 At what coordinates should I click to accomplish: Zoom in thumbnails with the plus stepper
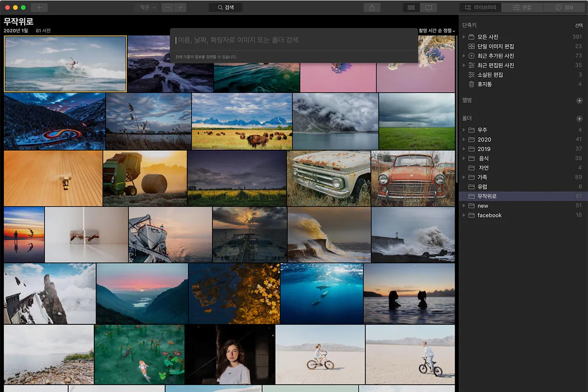(180, 7)
